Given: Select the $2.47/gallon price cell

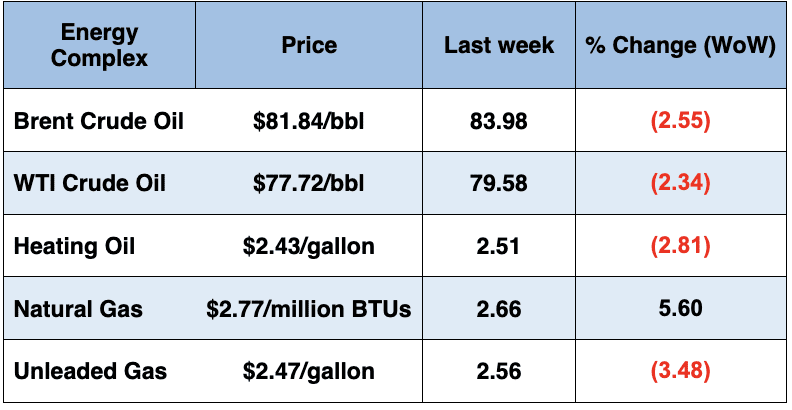Looking at the screenshot, I should (x=309, y=372).
